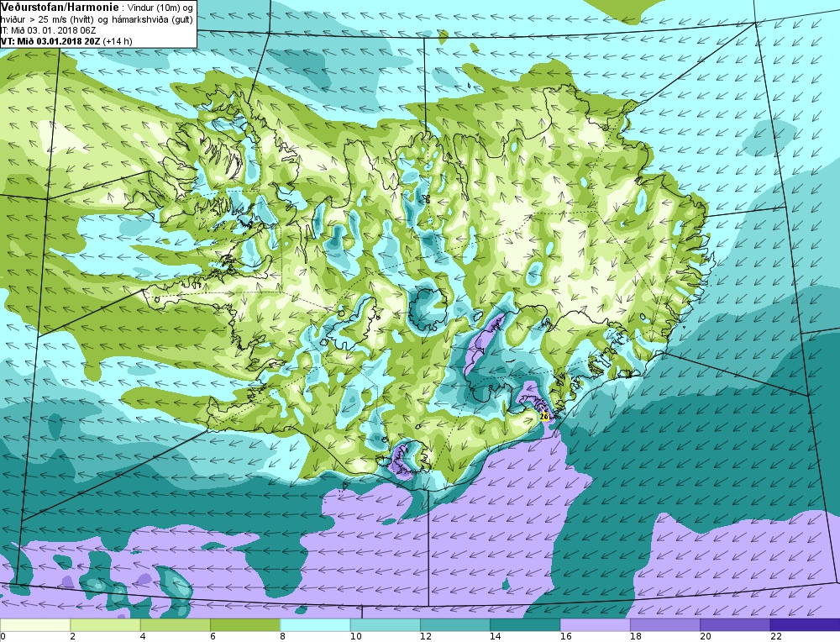
Task: Click the legend scale label '20'
Action: tap(706, 637)
